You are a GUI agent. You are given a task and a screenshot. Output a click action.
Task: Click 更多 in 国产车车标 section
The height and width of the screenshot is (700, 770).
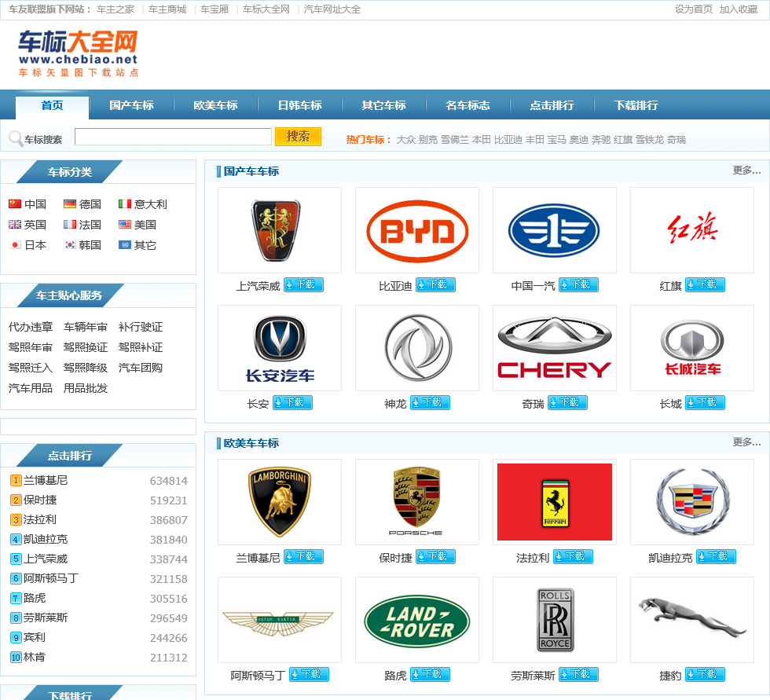[746, 170]
